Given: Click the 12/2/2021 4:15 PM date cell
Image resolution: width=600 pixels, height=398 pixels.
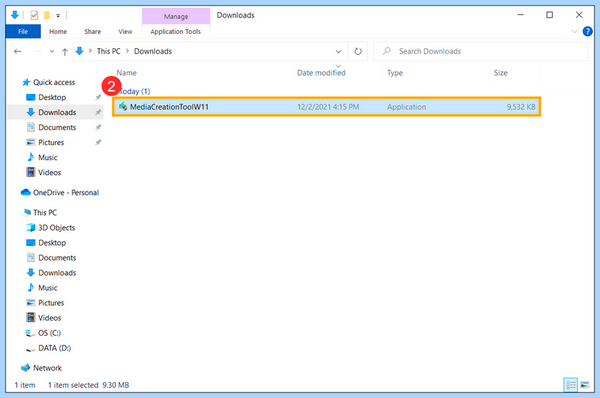Looking at the screenshot, I should 328,107.
